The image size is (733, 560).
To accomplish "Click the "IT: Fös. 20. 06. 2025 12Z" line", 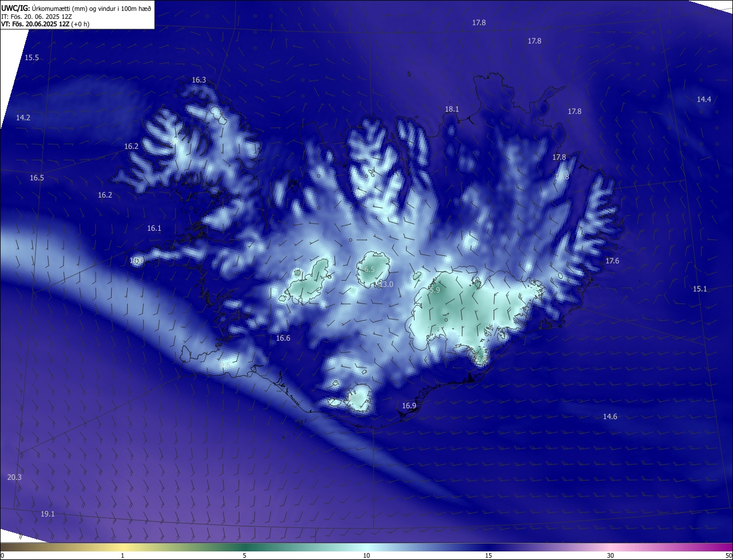I will click(x=36, y=17).
